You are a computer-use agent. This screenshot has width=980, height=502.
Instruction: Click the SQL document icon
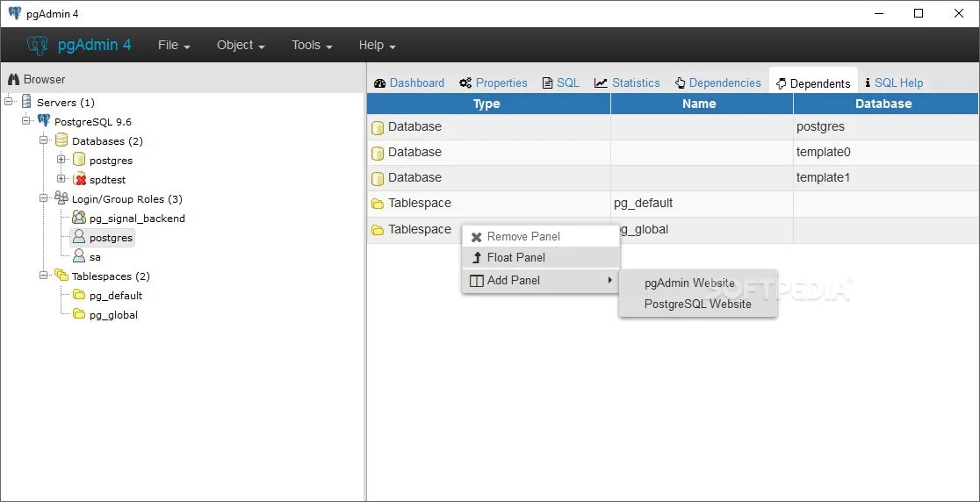coord(547,83)
